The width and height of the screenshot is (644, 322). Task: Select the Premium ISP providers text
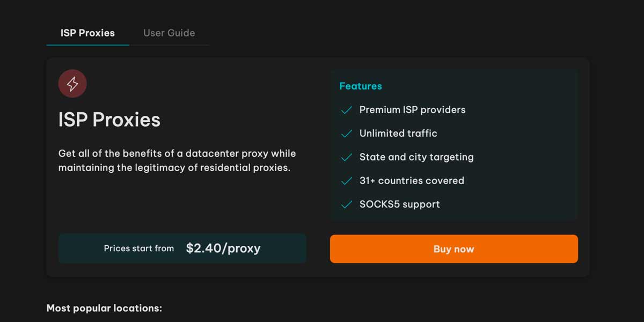click(x=412, y=109)
